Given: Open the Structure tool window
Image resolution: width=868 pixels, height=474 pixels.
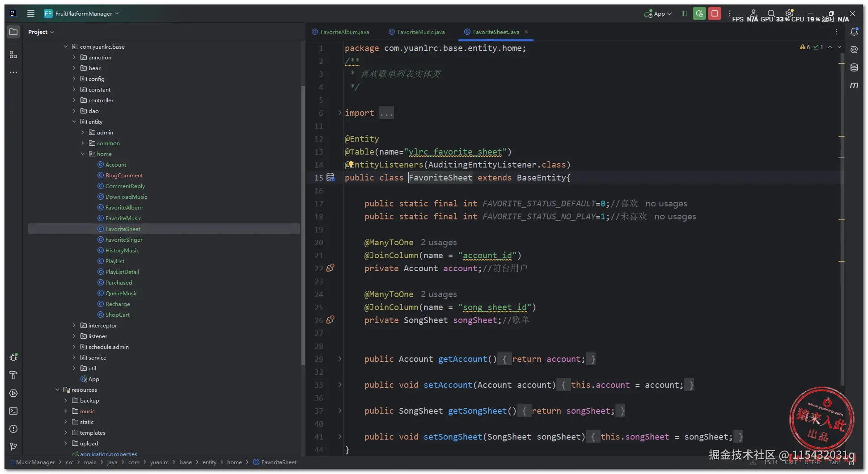Looking at the screenshot, I should [x=13, y=55].
